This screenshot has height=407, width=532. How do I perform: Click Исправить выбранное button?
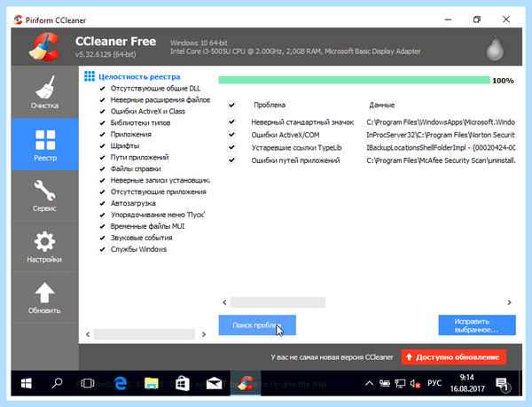click(477, 325)
